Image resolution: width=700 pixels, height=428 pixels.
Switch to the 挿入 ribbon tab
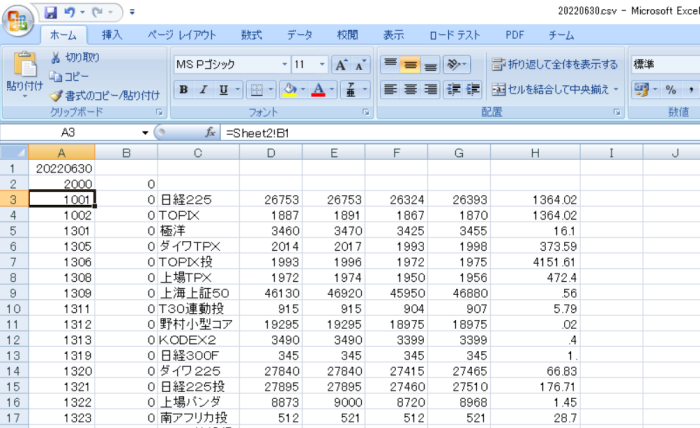click(x=112, y=35)
